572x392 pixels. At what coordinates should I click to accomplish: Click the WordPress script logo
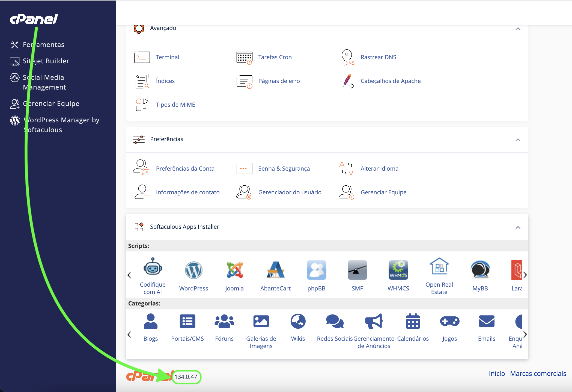click(x=193, y=270)
